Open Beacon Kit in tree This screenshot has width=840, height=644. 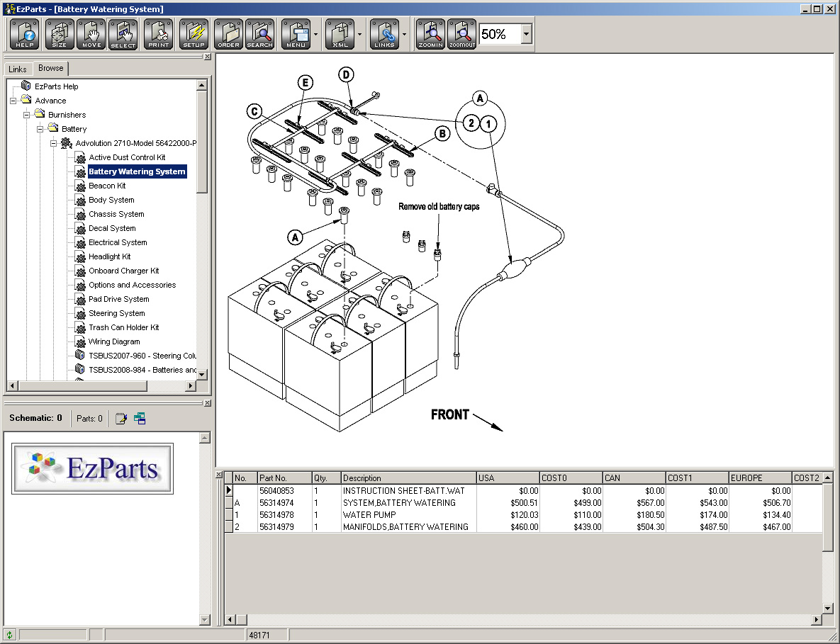[x=107, y=186]
